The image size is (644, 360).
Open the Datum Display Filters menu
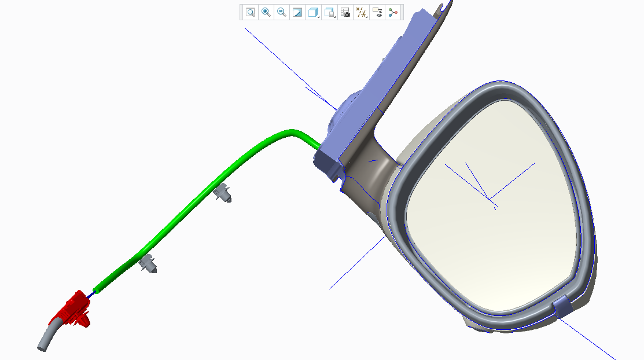click(361, 12)
